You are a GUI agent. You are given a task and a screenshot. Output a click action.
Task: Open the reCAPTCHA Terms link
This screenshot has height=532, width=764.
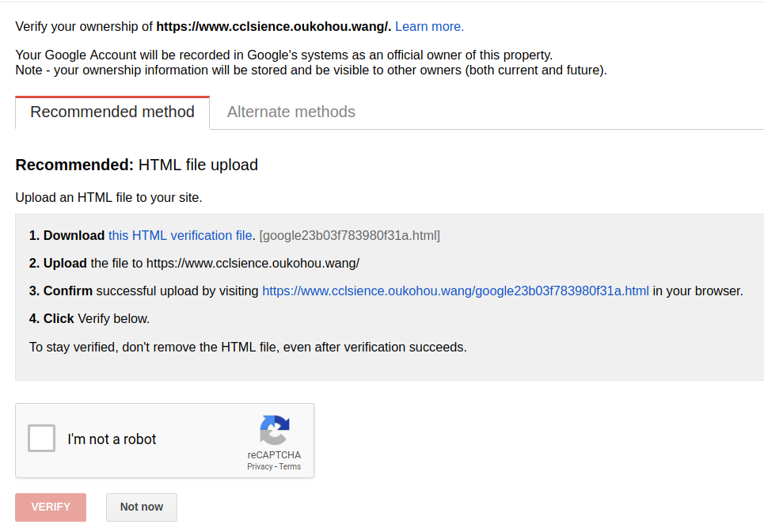(290, 467)
